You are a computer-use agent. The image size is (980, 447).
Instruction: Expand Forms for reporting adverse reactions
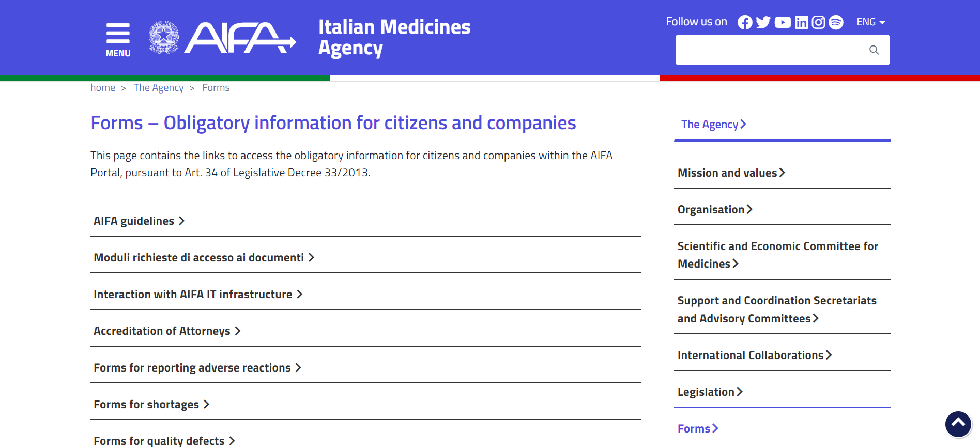point(365,368)
